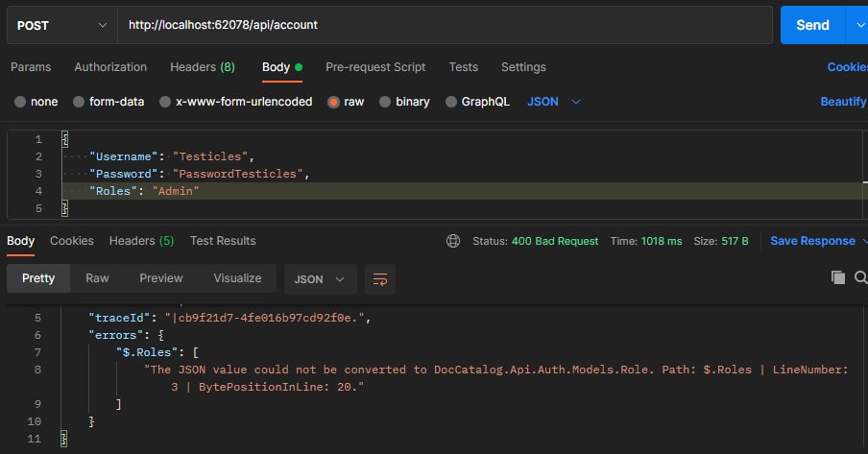The width and height of the screenshot is (868, 454).
Task: Choose the form-data body option
Action: tap(79, 102)
